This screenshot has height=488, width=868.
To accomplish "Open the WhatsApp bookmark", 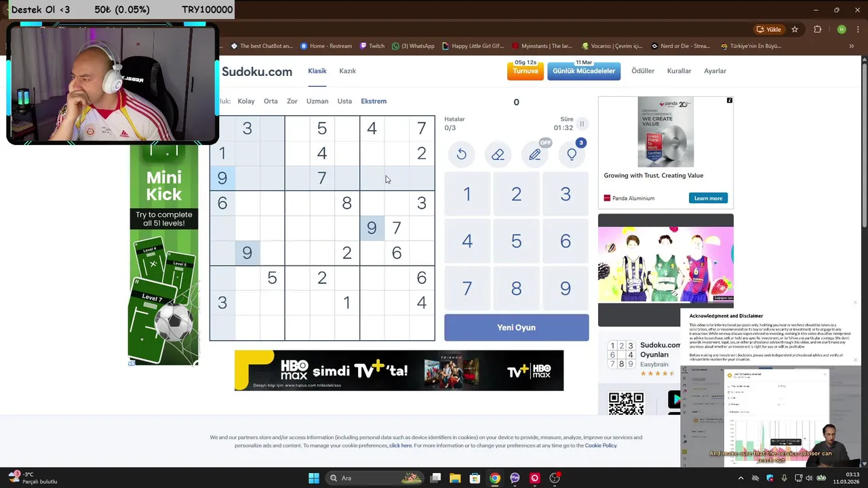I will [x=413, y=46].
